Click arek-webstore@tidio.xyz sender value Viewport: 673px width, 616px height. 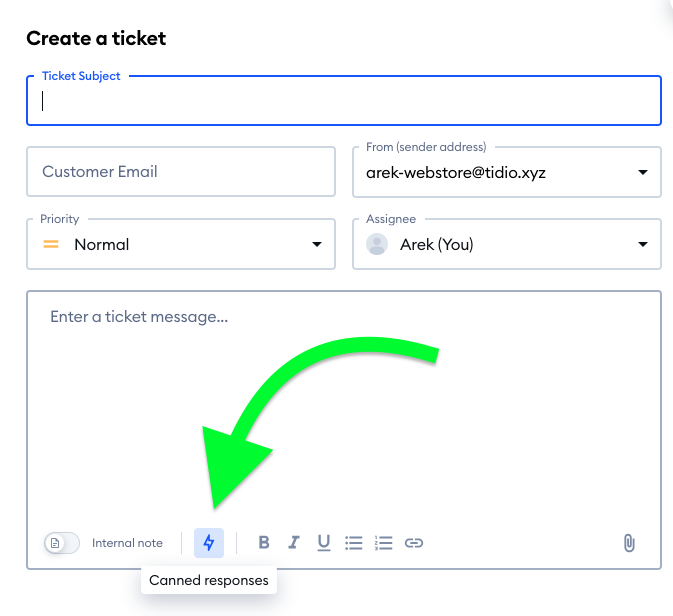pos(456,173)
